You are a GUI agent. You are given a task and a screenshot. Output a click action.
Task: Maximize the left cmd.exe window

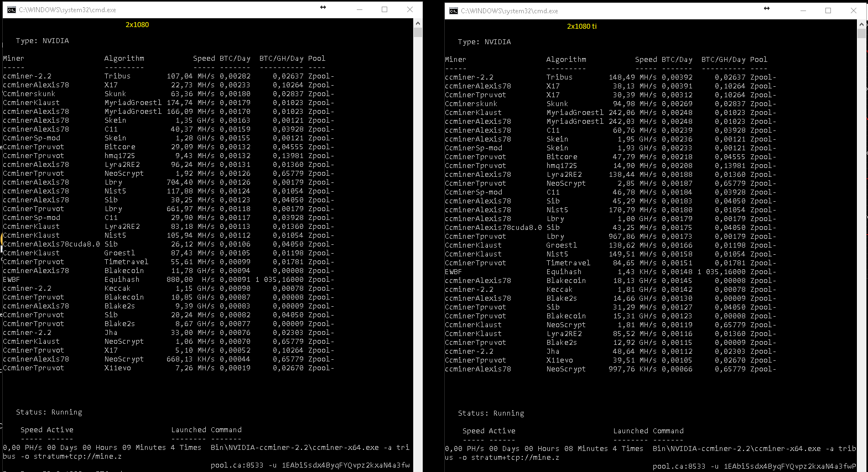tap(384, 9)
